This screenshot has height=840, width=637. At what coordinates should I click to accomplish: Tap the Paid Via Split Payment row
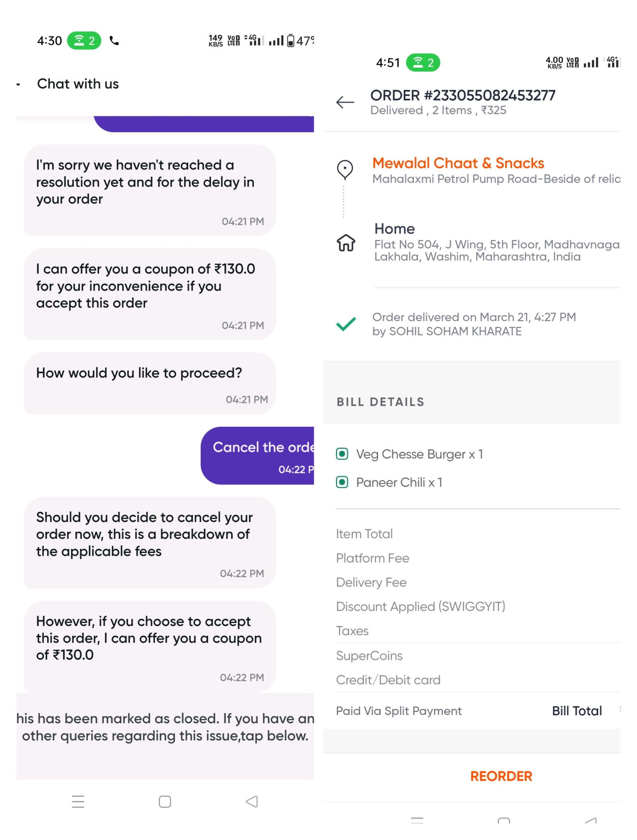[x=399, y=711]
